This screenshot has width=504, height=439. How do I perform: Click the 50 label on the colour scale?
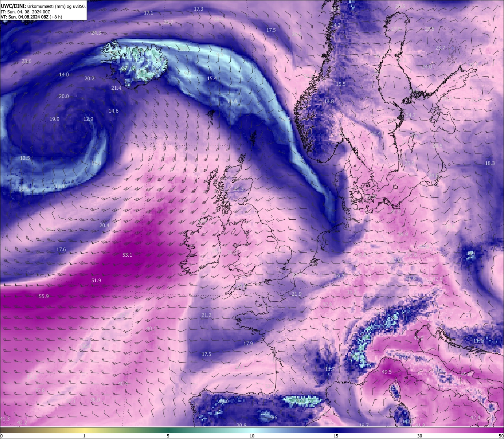pos(500,436)
